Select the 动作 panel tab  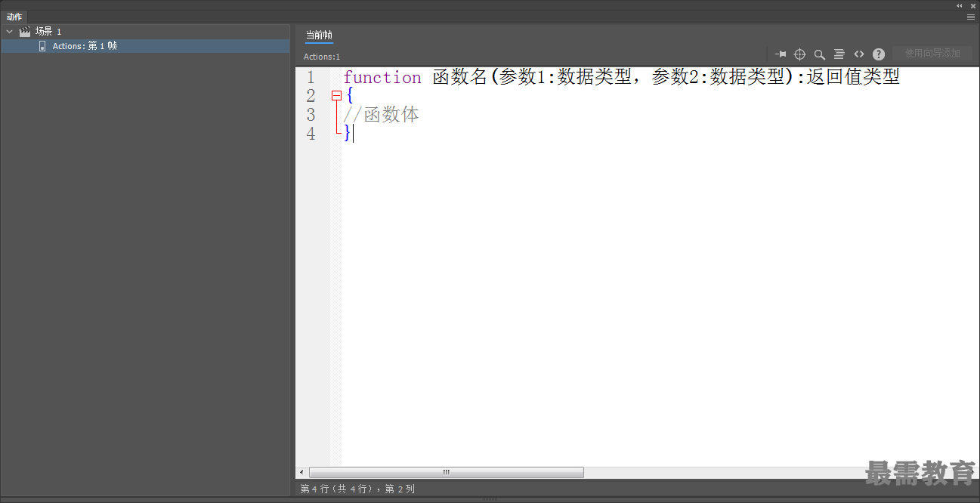click(14, 17)
